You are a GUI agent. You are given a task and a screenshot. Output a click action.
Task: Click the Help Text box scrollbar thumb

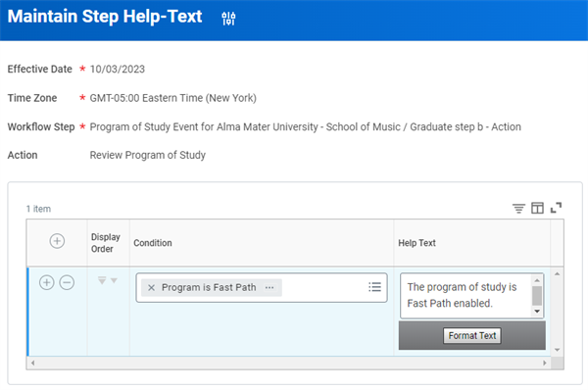tap(537, 296)
